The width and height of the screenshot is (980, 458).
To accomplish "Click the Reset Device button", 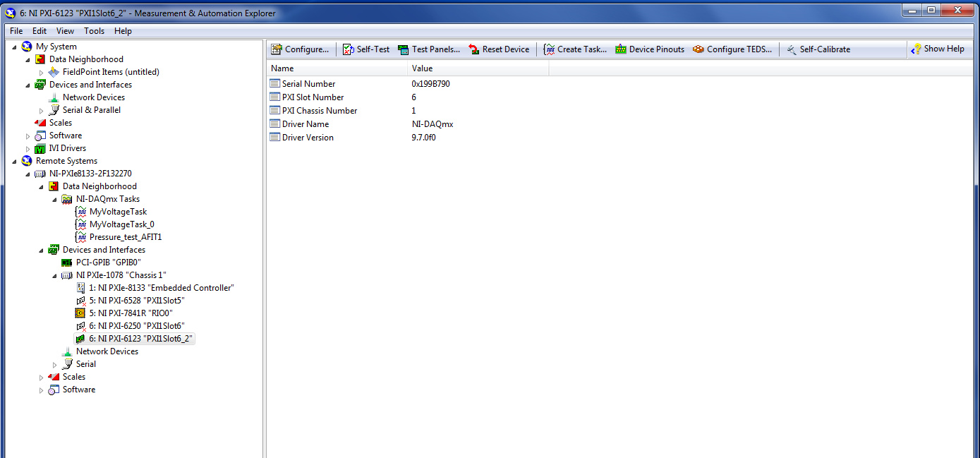I will pyautogui.click(x=499, y=49).
